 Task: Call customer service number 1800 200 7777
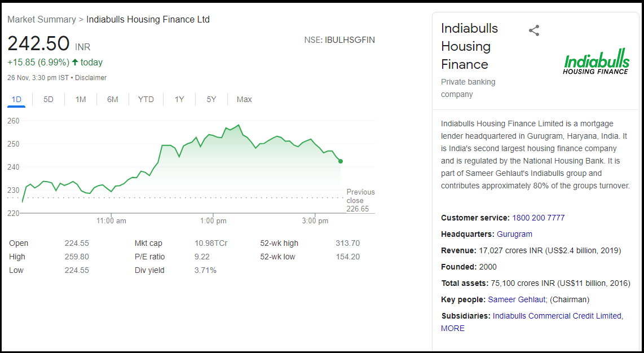pos(539,218)
